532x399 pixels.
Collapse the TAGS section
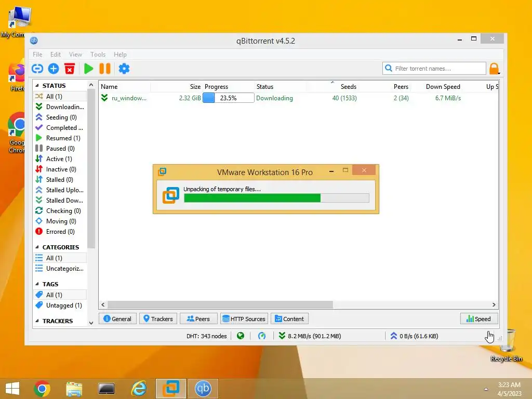(x=37, y=284)
